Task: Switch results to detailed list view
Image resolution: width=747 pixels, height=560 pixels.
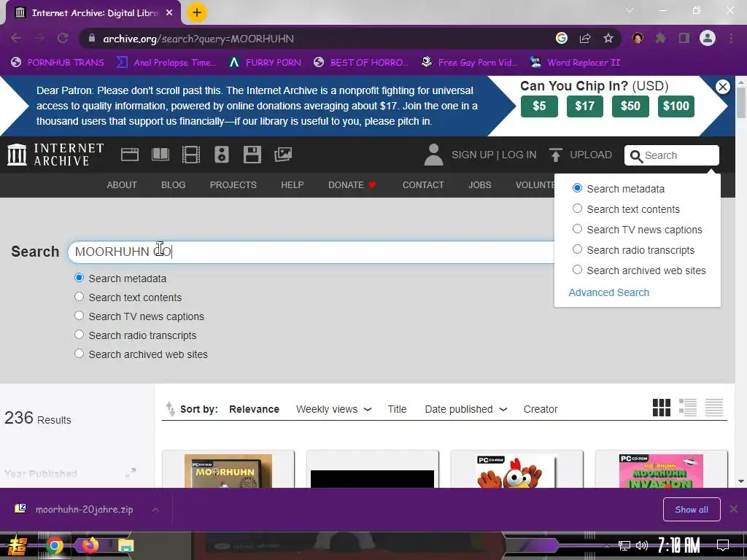Action: click(x=687, y=408)
